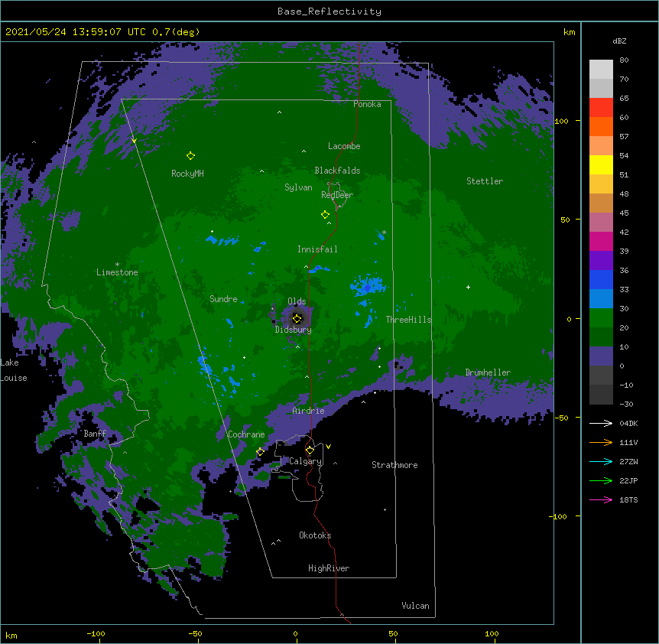Click the Vulcan town label
659x644 pixels.
[415, 606]
